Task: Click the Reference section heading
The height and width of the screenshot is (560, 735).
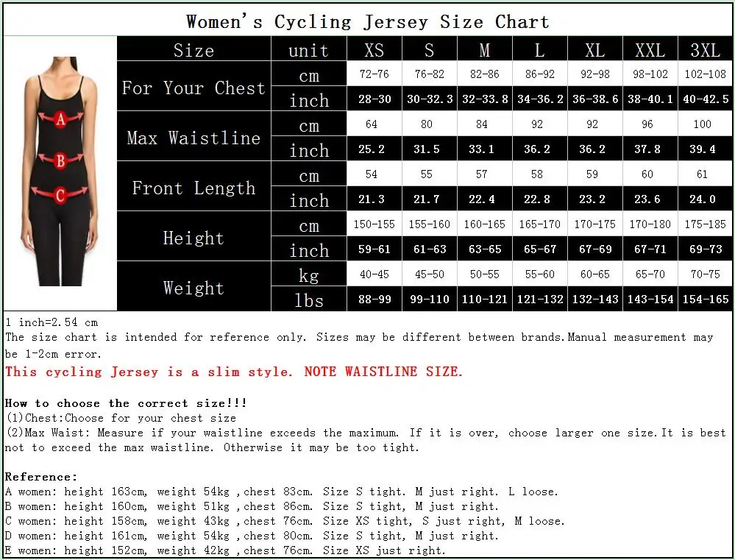Action: pos(37,477)
